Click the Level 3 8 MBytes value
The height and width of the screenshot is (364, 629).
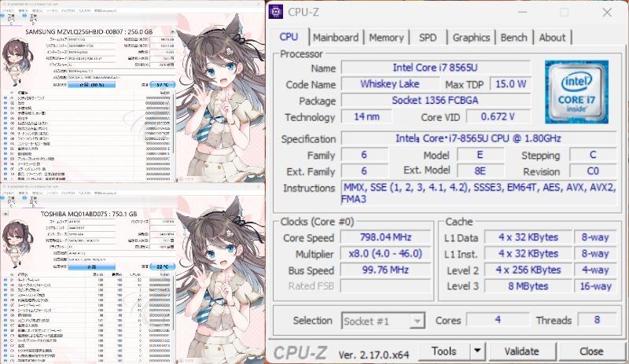(x=528, y=286)
